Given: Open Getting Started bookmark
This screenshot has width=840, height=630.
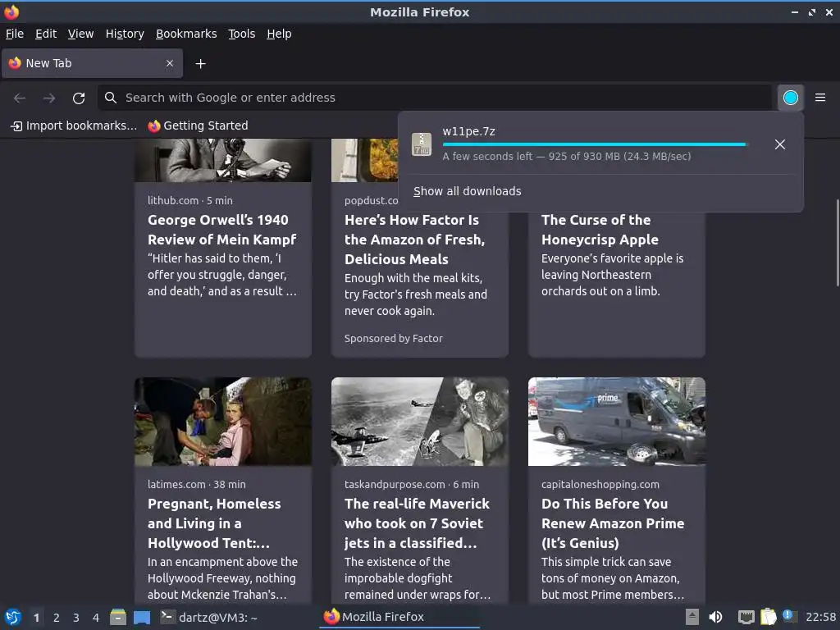Looking at the screenshot, I should 199,126.
